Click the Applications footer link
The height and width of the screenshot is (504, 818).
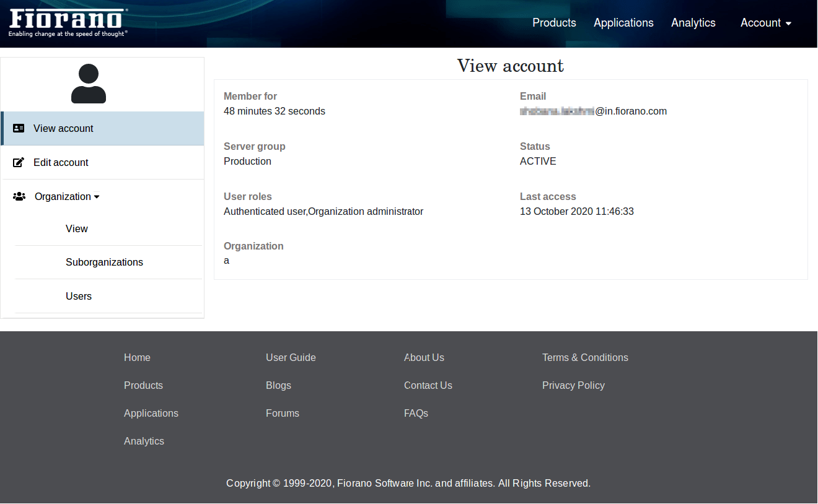coord(151,413)
